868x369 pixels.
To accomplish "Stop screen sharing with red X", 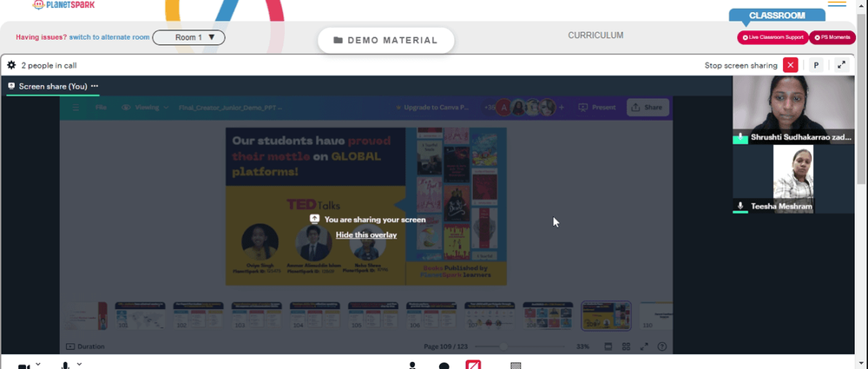I will coord(791,65).
